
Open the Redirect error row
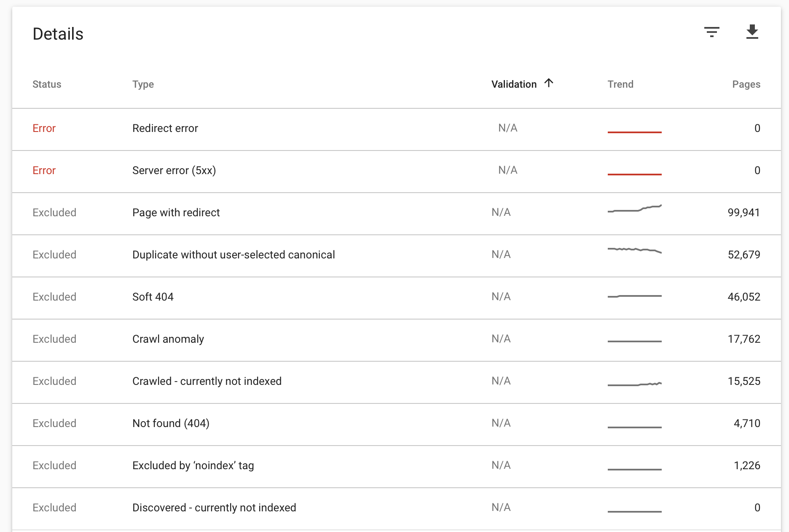coord(397,129)
